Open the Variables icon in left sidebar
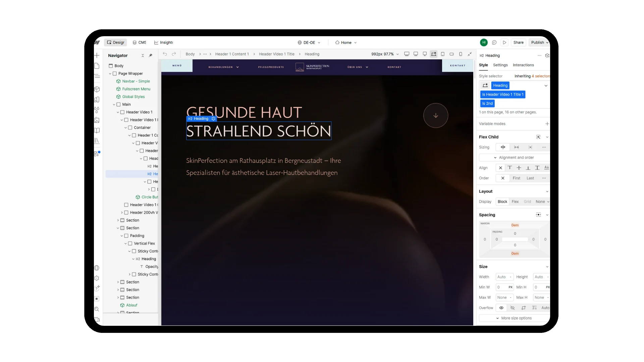This screenshot has width=644, height=362. (97, 99)
